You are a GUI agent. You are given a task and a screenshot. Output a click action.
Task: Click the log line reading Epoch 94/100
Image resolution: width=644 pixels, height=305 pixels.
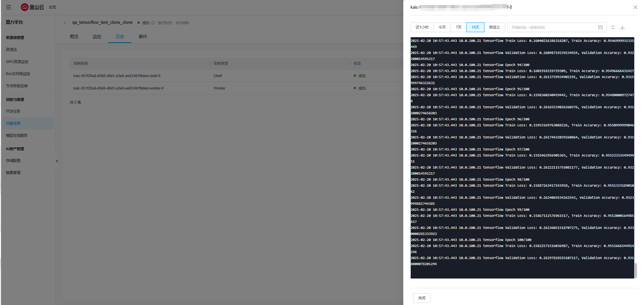[470, 65]
